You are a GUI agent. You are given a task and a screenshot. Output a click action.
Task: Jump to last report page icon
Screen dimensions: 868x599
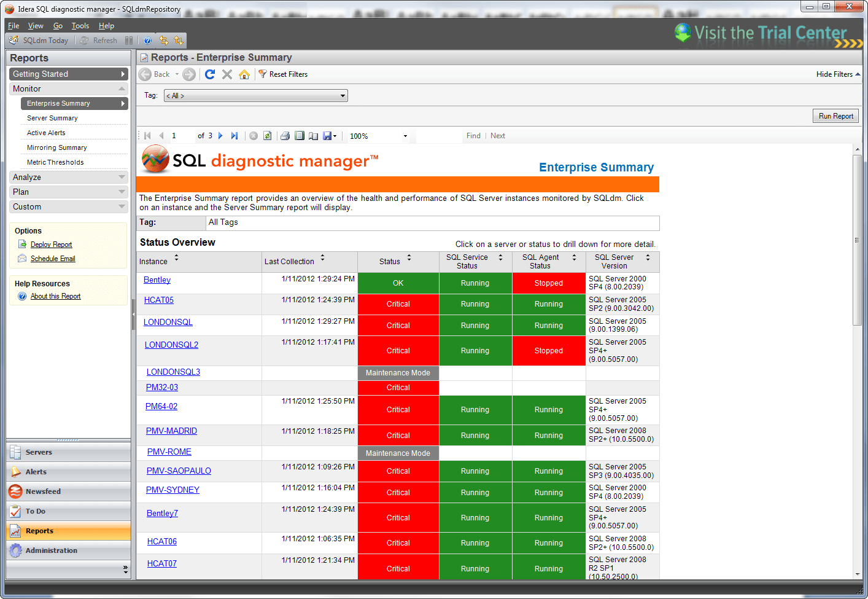[x=234, y=135]
